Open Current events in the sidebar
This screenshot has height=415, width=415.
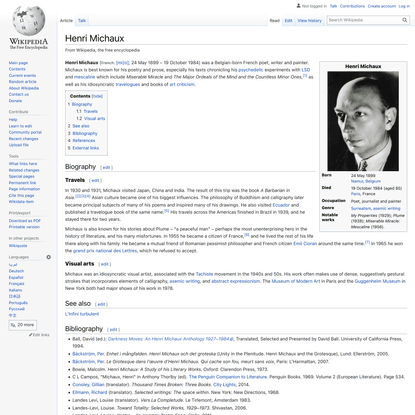pyautogui.click(x=22, y=75)
